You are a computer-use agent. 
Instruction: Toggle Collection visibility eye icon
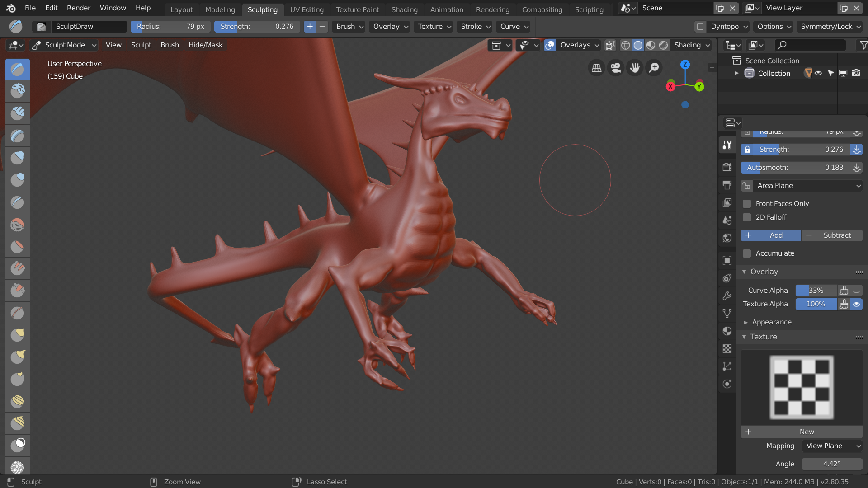click(x=818, y=73)
